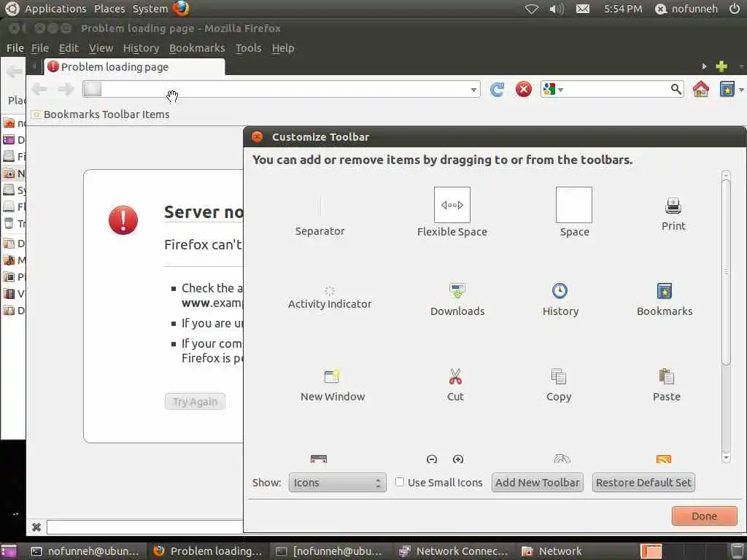Click the History clock icon
This screenshot has height=560, width=747.
(560, 290)
